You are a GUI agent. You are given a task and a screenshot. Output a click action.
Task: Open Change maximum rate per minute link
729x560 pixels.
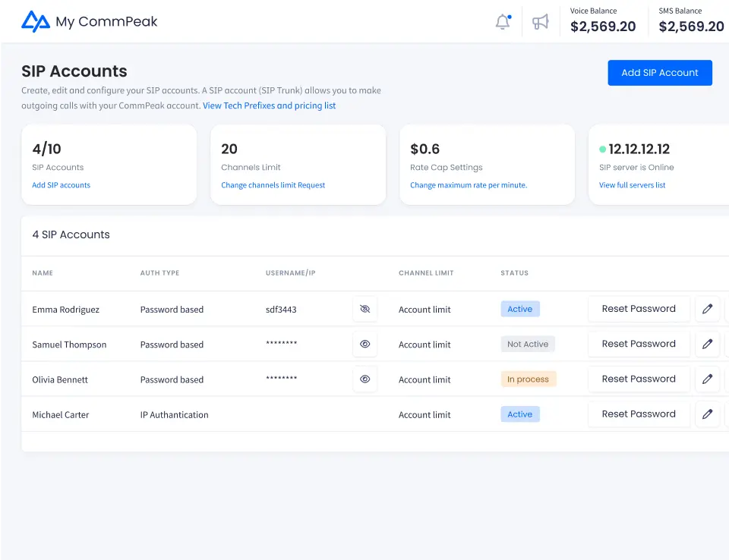(x=468, y=185)
